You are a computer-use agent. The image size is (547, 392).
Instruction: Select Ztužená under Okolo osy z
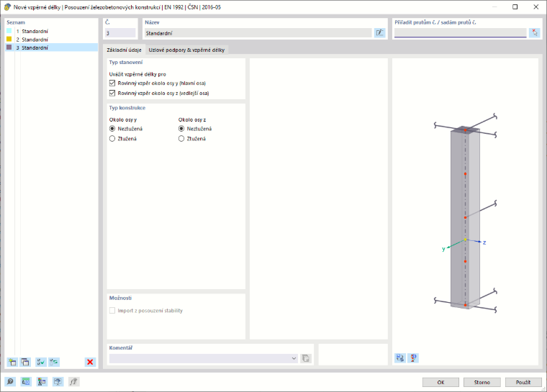click(x=181, y=138)
